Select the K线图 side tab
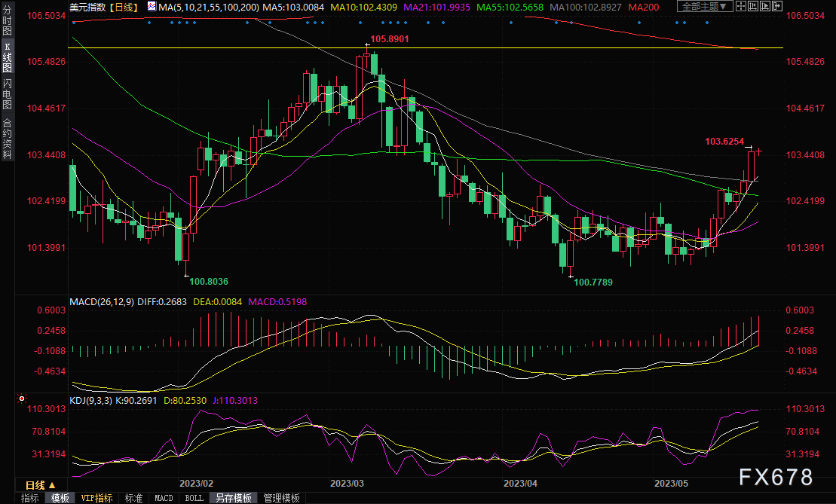Viewport: 836px width, 504px height. pyautogui.click(x=7, y=57)
